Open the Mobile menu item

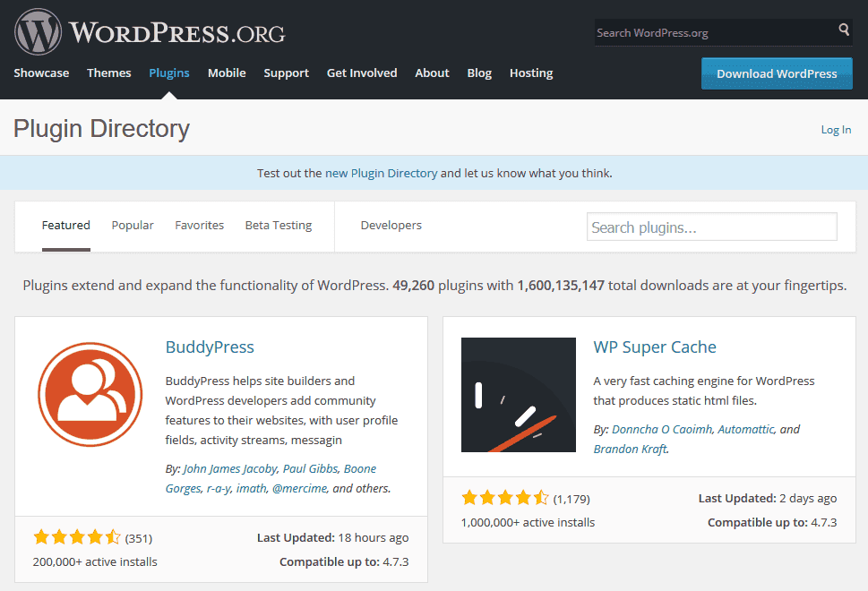(227, 73)
